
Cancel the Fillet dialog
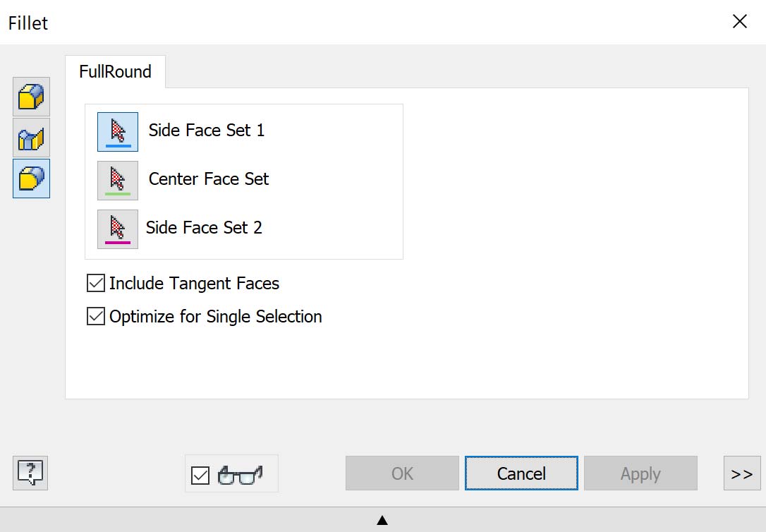521,473
